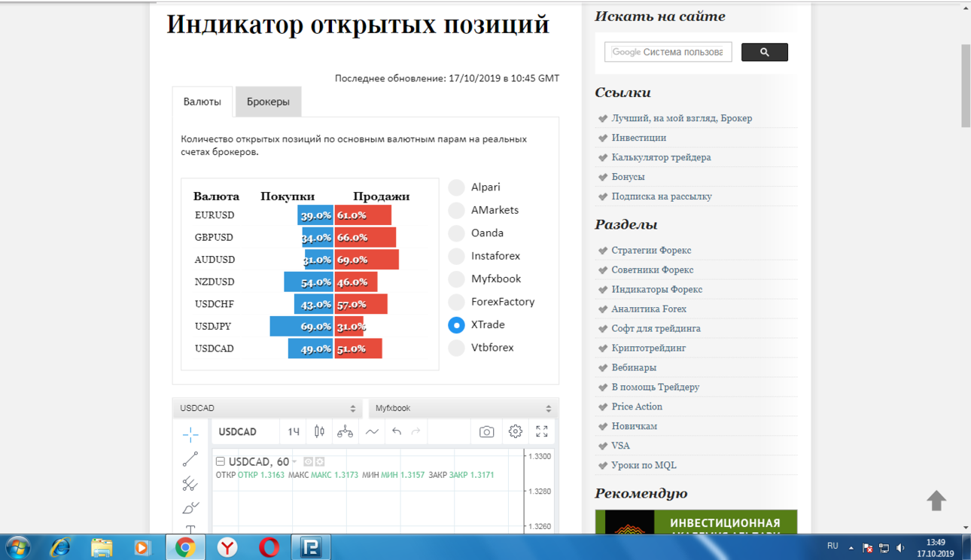Open the Индикаторы Форекс section
Viewport: 971px width, 560px height.
coord(657,289)
